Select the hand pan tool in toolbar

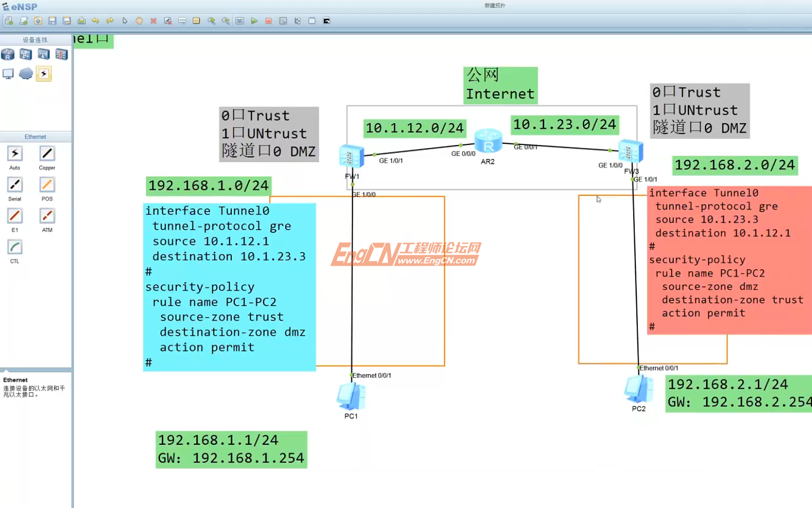(139, 21)
